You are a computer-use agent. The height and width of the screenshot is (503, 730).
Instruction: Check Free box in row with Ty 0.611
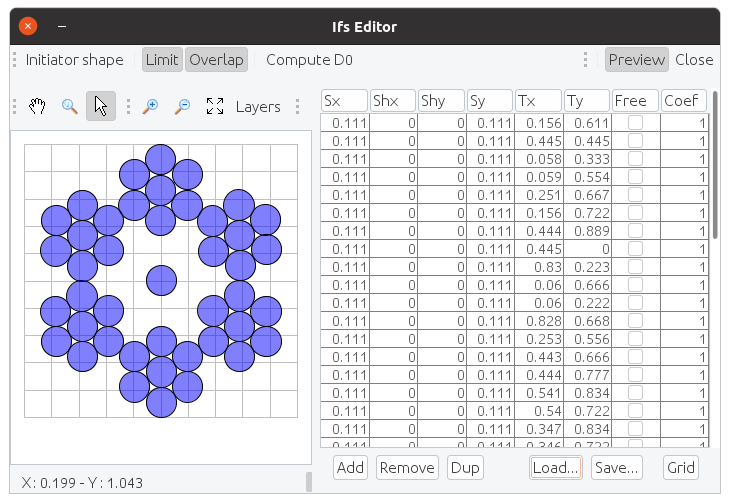click(x=635, y=122)
